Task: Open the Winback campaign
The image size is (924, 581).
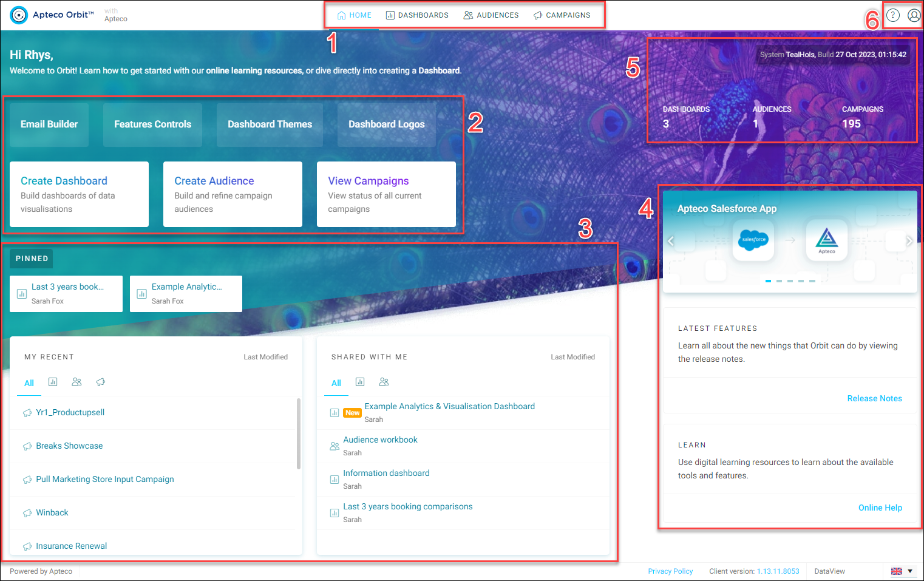Action: [x=52, y=513]
